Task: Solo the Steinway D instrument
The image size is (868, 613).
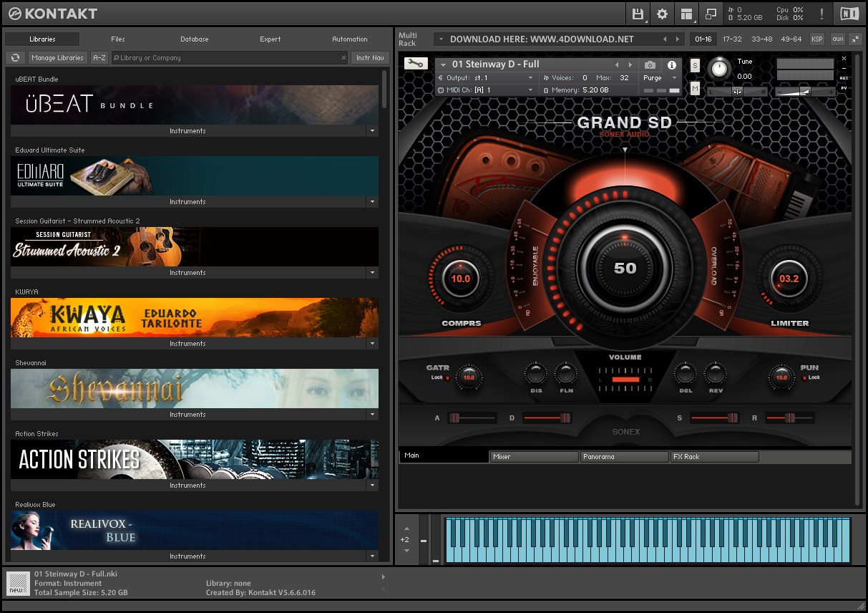Action: pyautogui.click(x=695, y=65)
